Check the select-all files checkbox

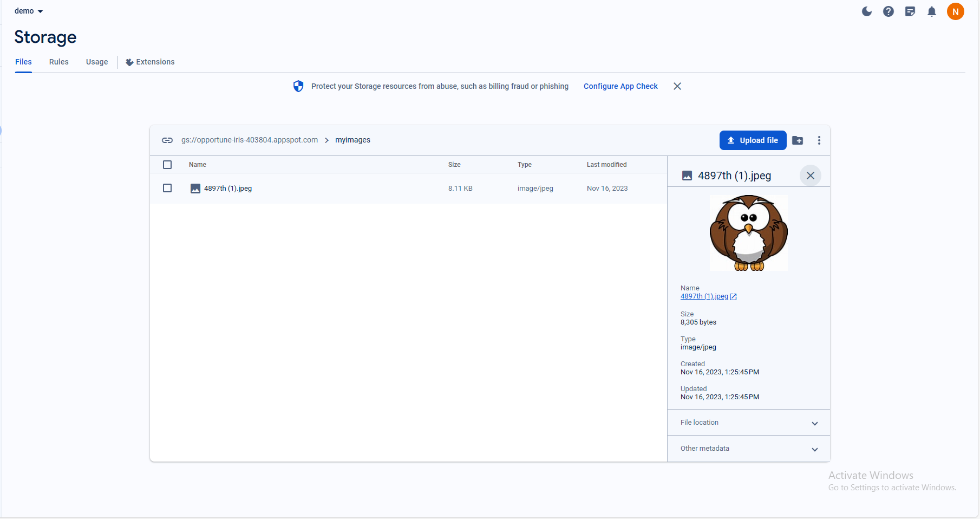[167, 165]
